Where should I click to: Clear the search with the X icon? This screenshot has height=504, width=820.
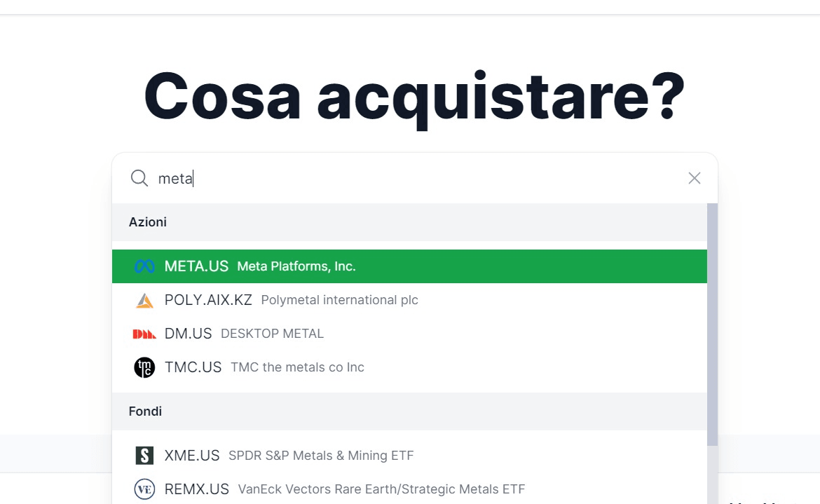[695, 178]
